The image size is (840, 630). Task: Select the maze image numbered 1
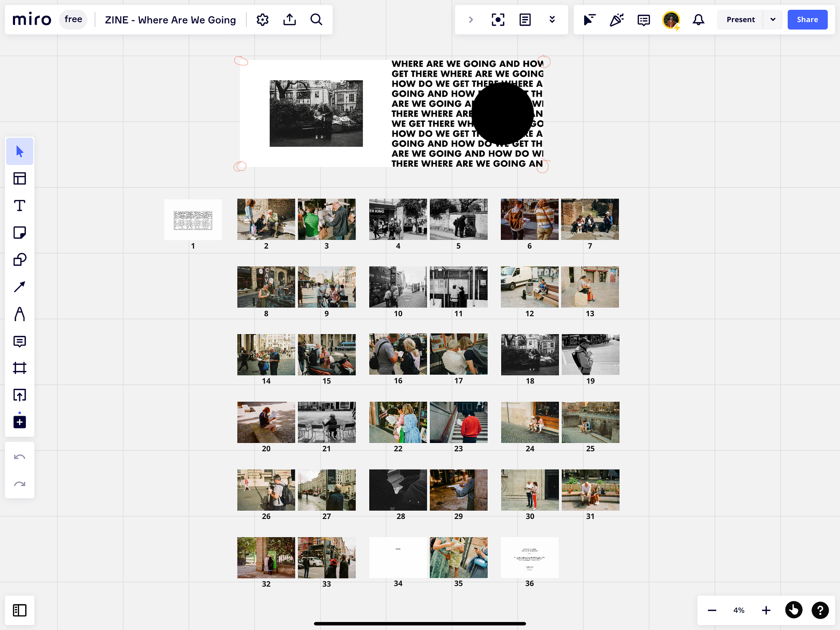193,220
